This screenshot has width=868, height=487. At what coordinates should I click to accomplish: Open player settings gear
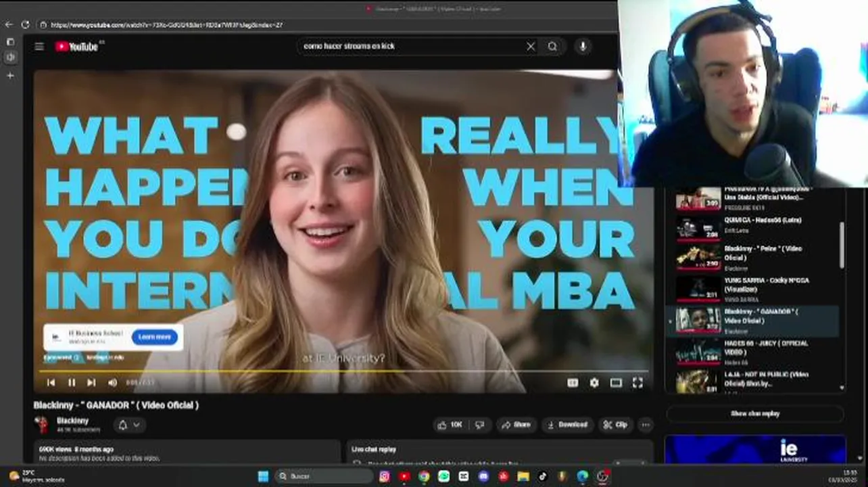(x=594, y=383)
